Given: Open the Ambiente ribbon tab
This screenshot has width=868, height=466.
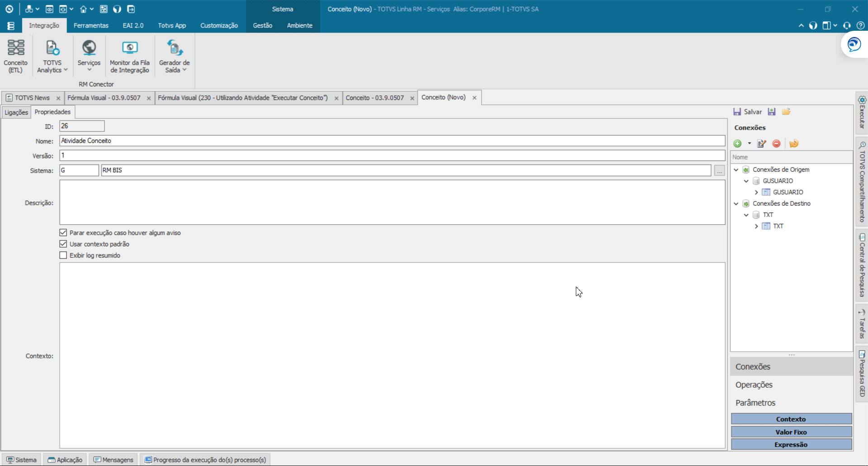Looking at the screenshot, I should coord(299,26).
